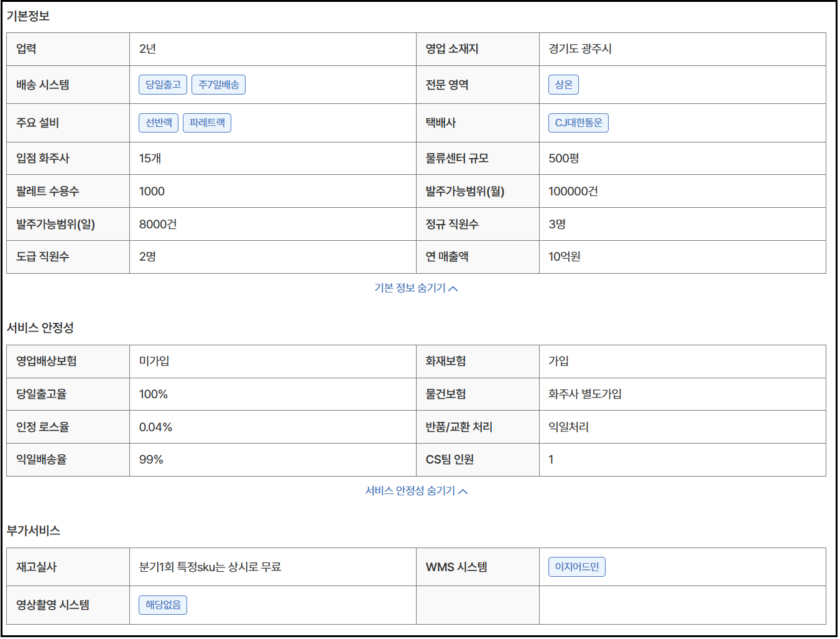
Task: Click the 정규 직원수 value 3명
Action: click(x=557, y=225)
